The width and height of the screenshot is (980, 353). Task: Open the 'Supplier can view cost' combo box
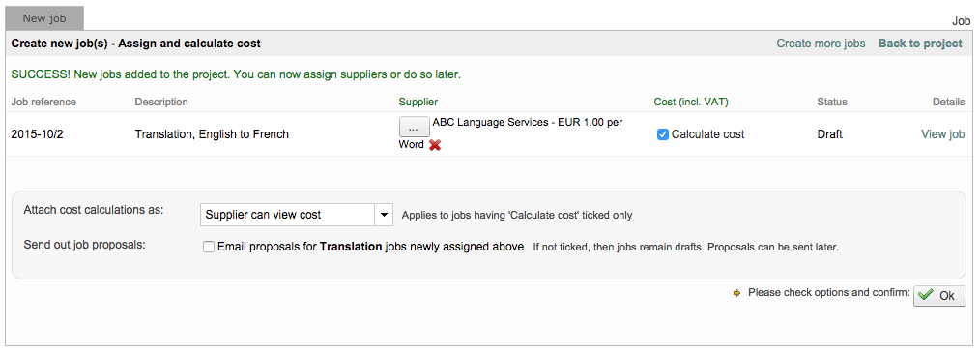click(x=297, y=215)
